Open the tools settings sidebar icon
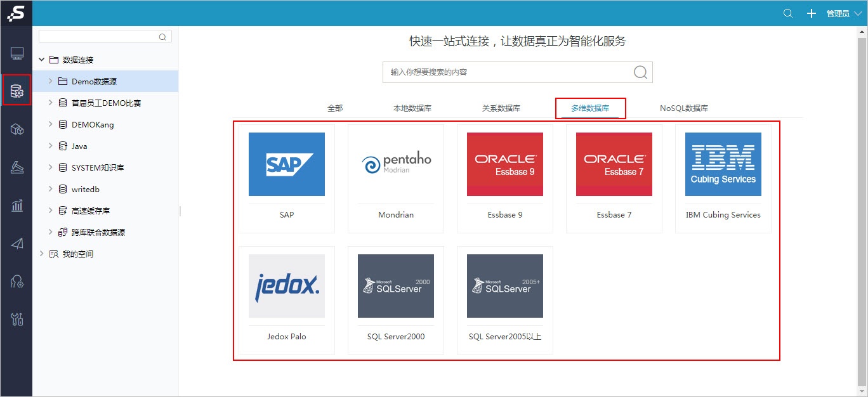This screenshot has width=868, height=397. [17, 319]
